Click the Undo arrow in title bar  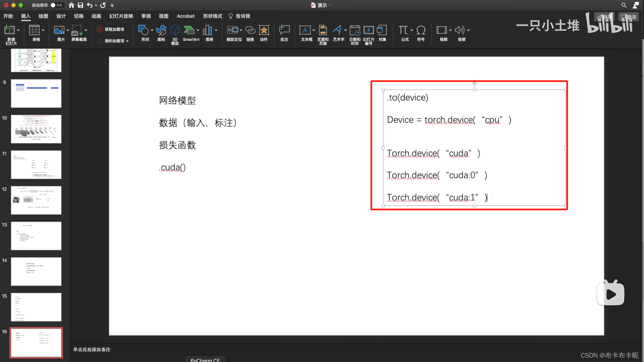tap(90, 5)
